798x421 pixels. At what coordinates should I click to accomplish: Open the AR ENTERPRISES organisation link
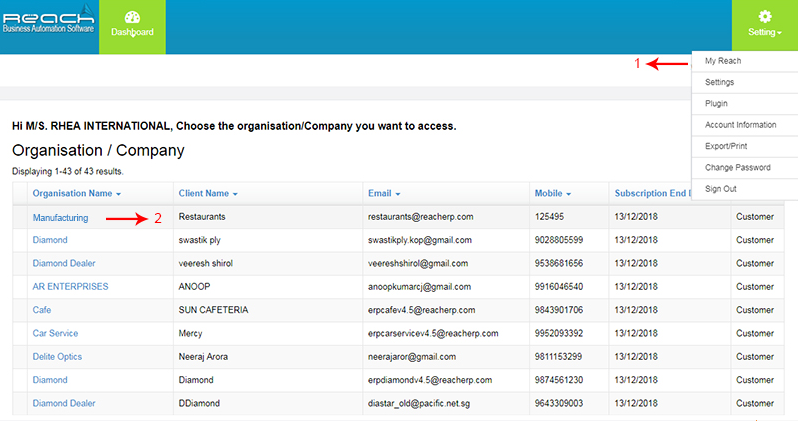click(x=70, y=287)
